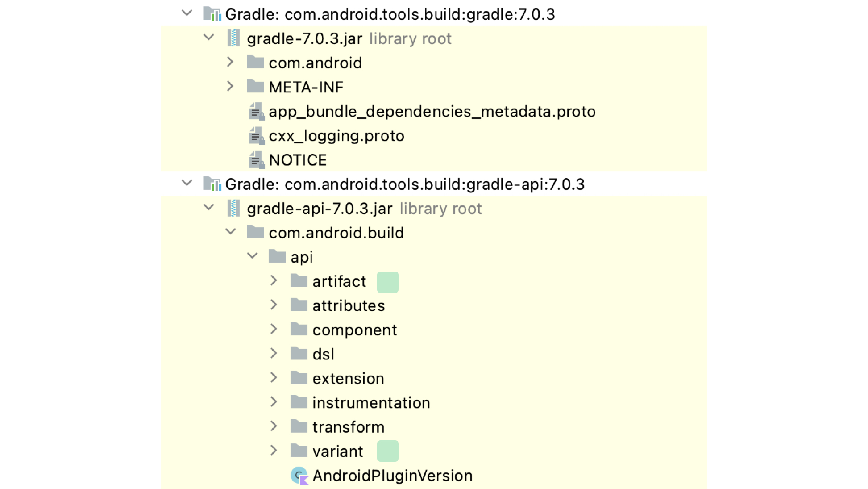Click the class icon for AndroidPluginVersion
The image size is (868, 489).
(x=299, y=475)
